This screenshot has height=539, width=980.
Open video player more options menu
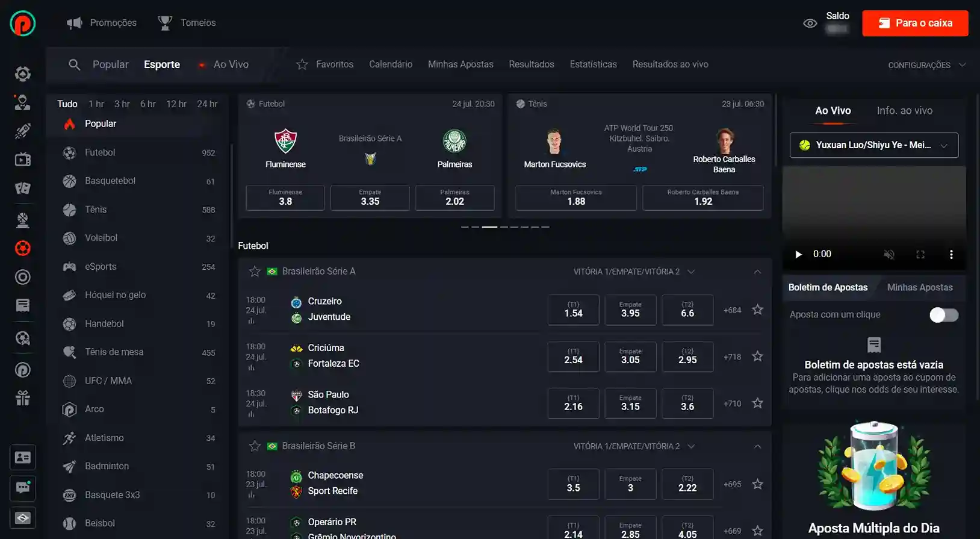(951, 254)
